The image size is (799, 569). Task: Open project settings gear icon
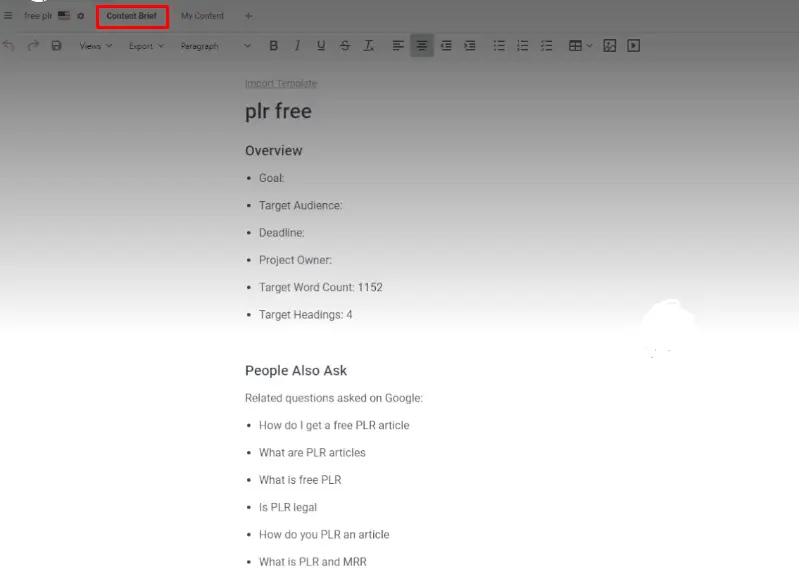(81, 16)
